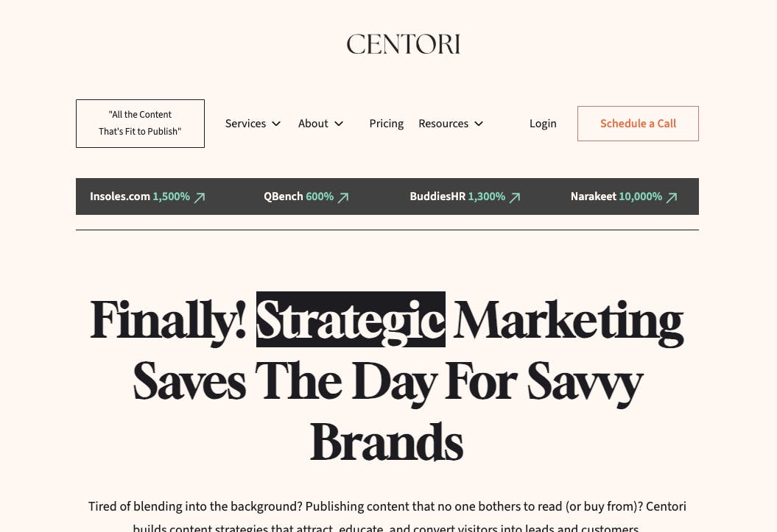
Task: Click the arrow icon beside QBench 600%
Action: coord(342,197)
